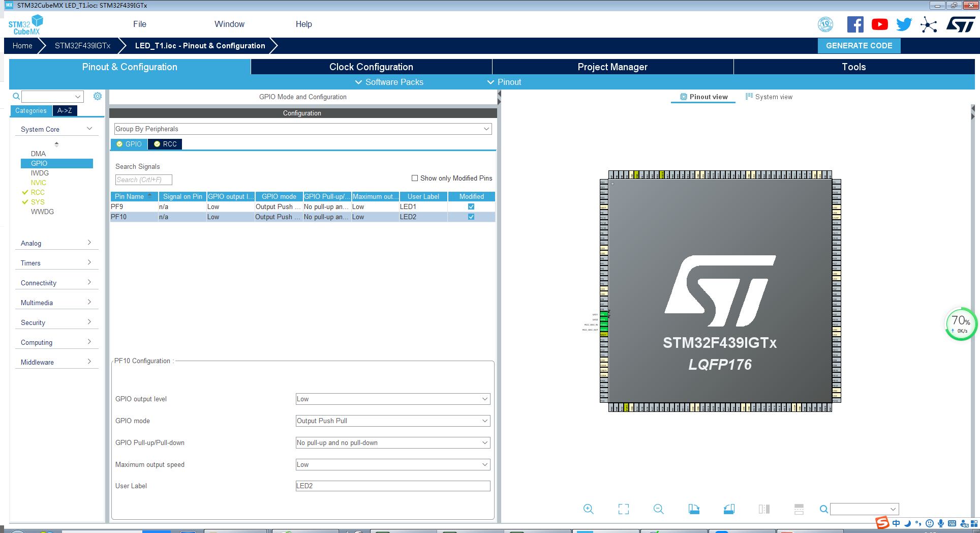Open the ST logo link
The image size is (980, 533).
coord(961,24)
